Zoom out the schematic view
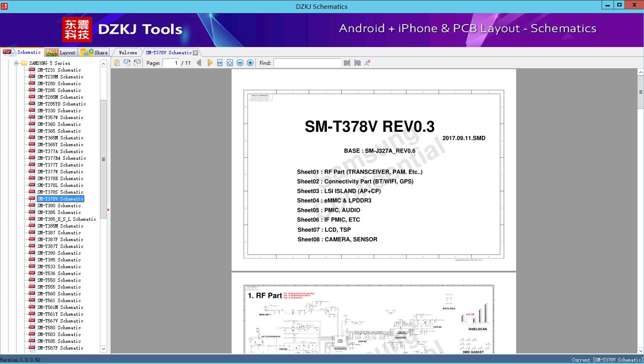Screen dimensions: 644x364 tap(240, 63)
